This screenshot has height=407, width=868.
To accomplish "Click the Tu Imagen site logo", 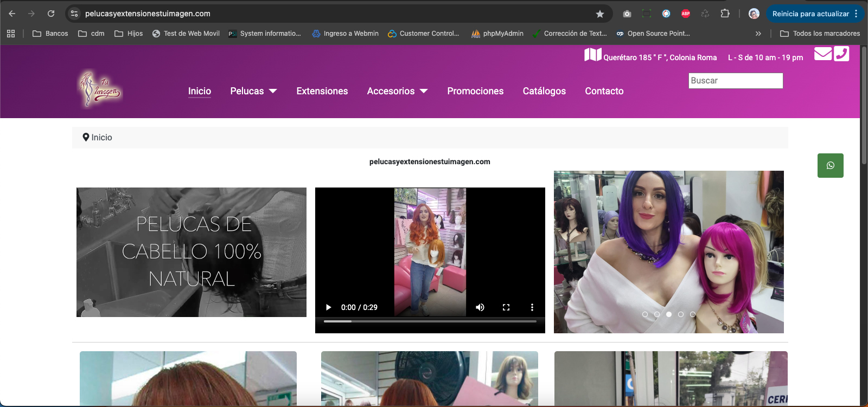I will pyautogui.click(x=100, y=89).
